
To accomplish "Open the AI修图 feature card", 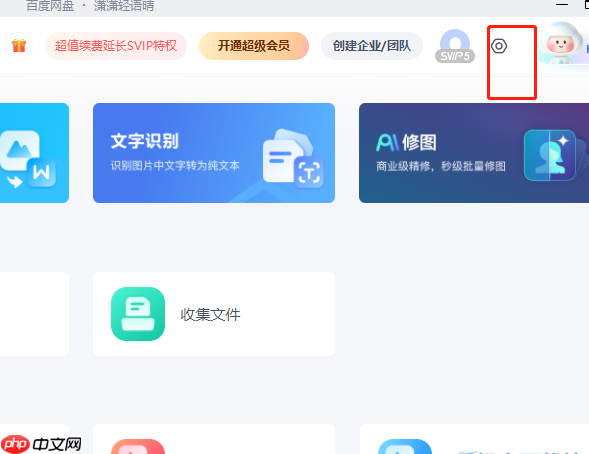I will point(474,153).
